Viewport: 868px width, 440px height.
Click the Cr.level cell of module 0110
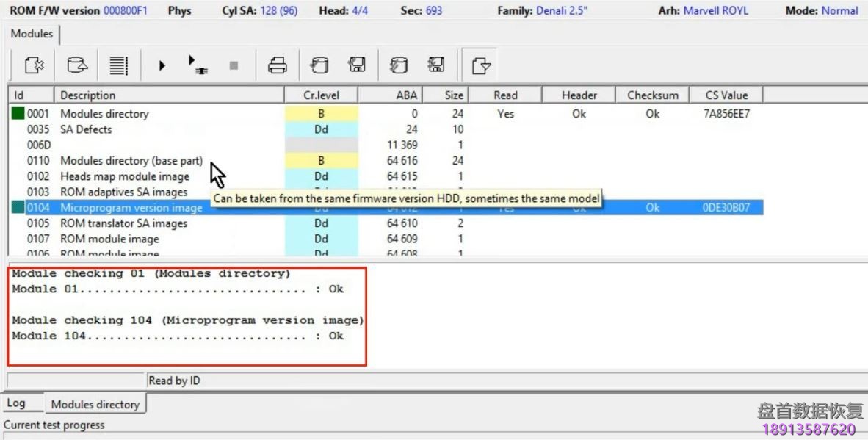[x=321, y=160]
